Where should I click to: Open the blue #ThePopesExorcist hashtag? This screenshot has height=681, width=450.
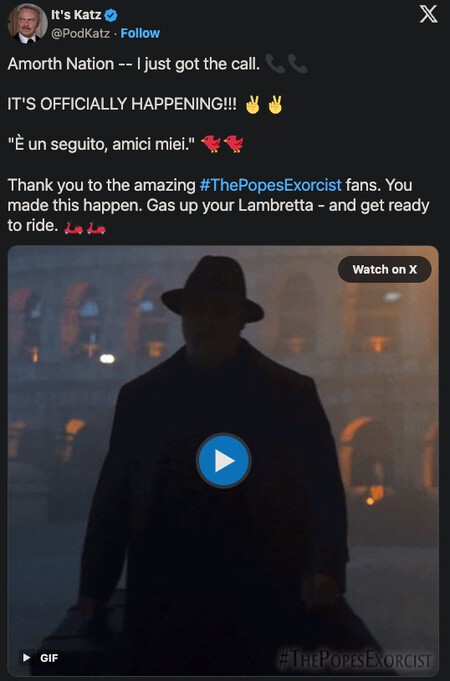tap(271, 185)
